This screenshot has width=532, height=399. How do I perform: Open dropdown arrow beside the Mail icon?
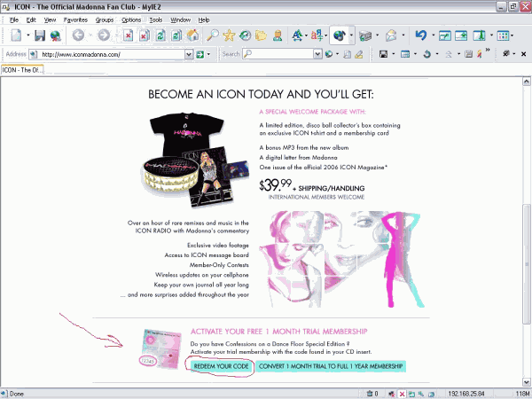point(403,35)
